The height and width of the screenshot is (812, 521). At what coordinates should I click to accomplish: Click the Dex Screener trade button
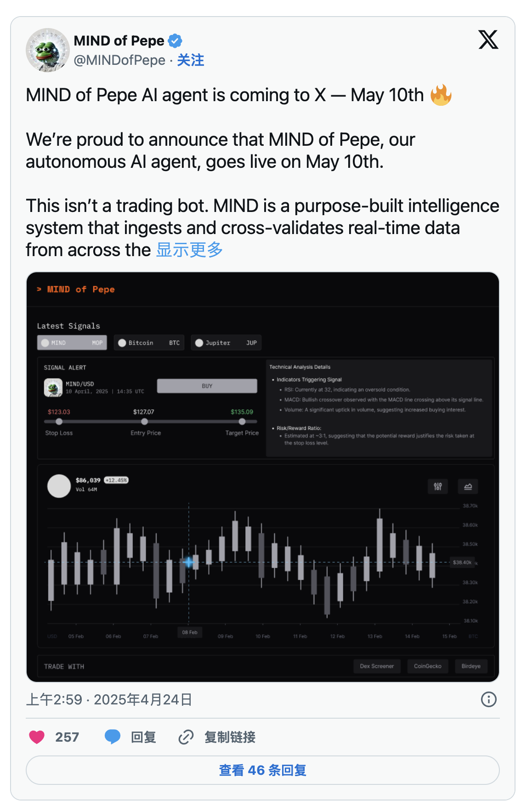point(377,666)
